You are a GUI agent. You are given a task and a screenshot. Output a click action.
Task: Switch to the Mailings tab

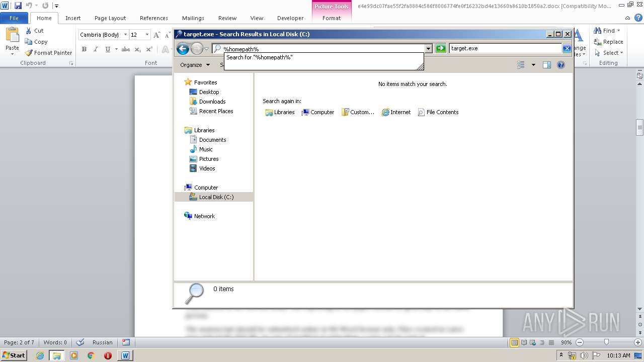tap(193, 18)
